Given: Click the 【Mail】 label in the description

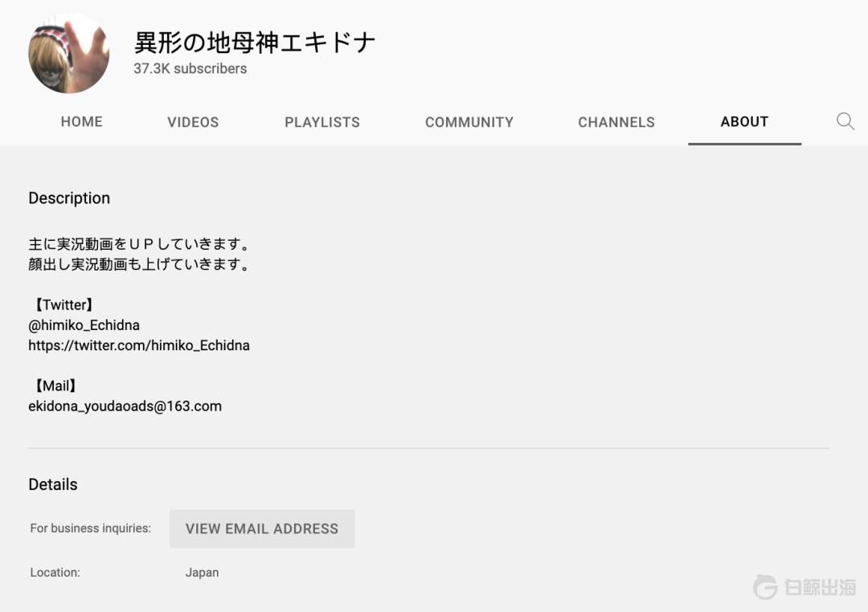Looking at the screenshot, I should coord(55,386).
